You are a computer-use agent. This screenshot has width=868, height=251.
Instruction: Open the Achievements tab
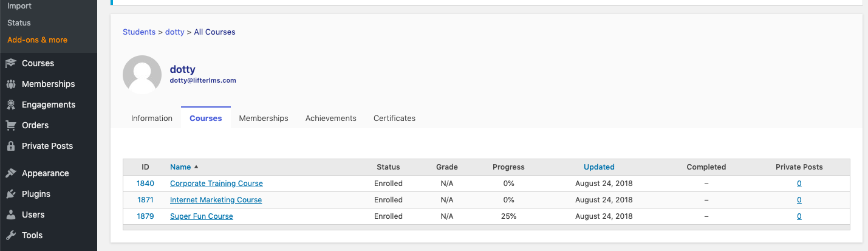click(x=331, y=118)
